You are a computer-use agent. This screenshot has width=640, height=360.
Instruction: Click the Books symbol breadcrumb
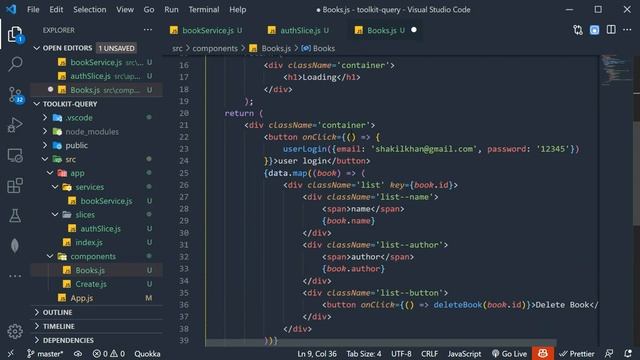[x=318, y=48]
